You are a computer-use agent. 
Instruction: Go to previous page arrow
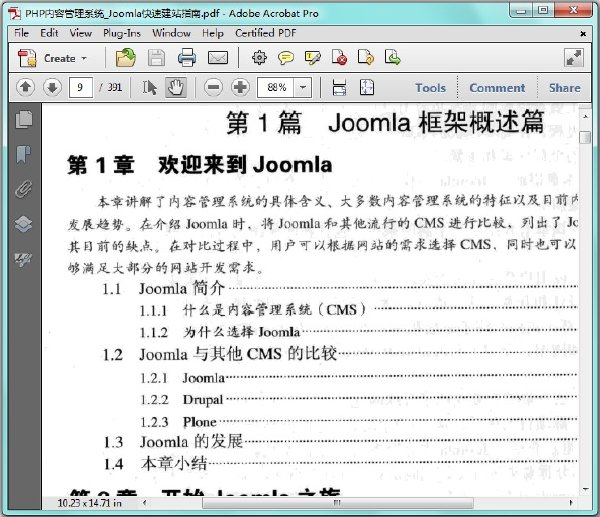(x=26, y=87)
